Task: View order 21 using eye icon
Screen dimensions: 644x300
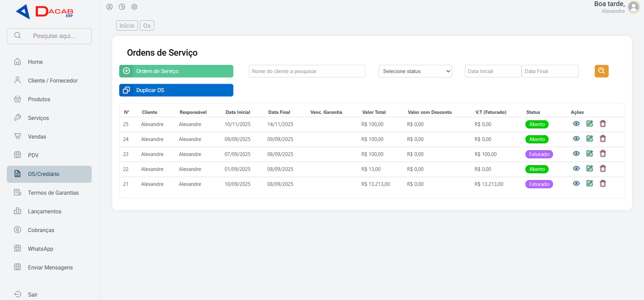Action: click(576, 184)
